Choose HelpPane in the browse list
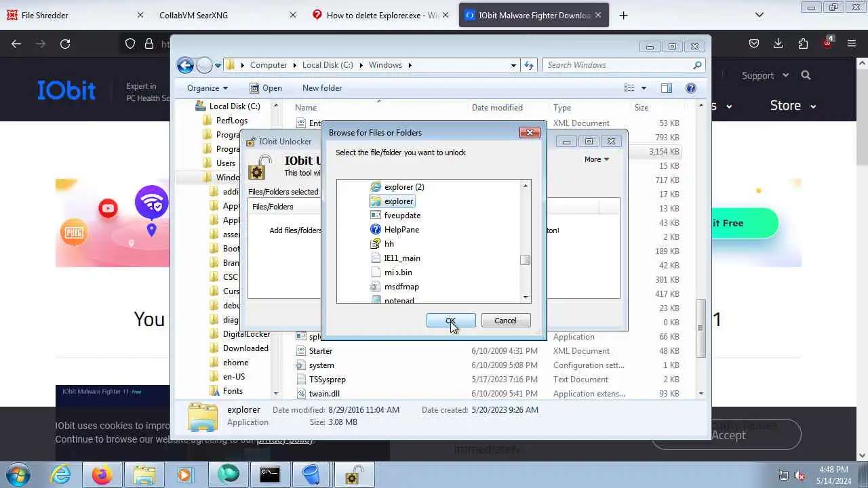 [401, 230]
